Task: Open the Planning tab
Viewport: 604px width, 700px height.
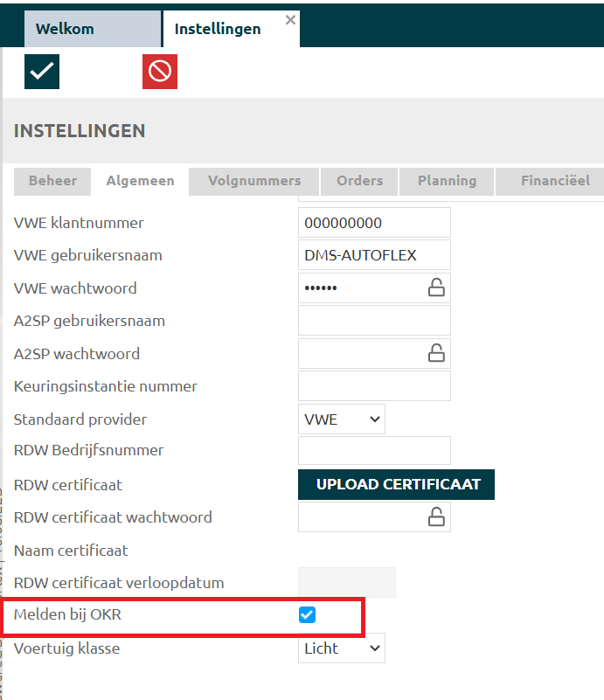Action: coord(447,181)
